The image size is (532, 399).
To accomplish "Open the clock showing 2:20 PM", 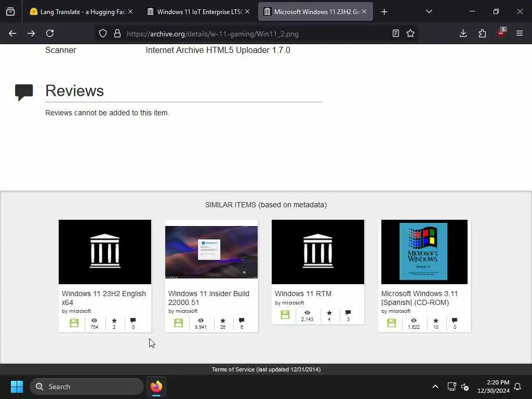I will click(x=494, y=387).
